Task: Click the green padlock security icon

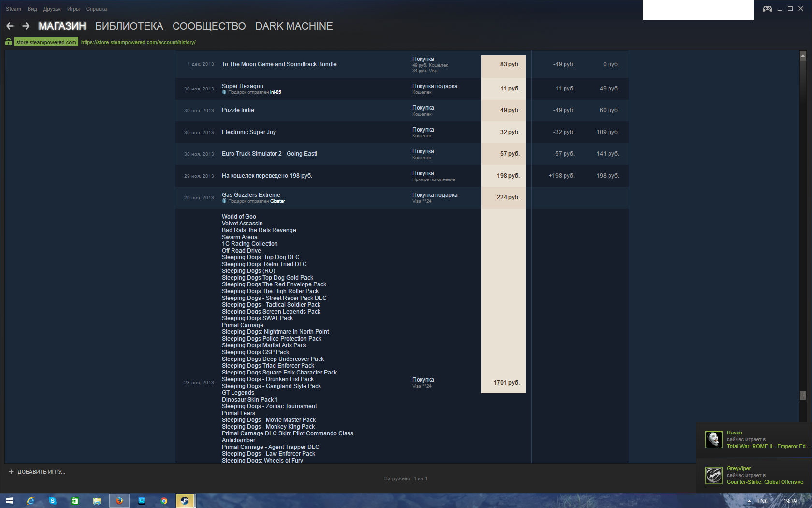Action: 9,42
